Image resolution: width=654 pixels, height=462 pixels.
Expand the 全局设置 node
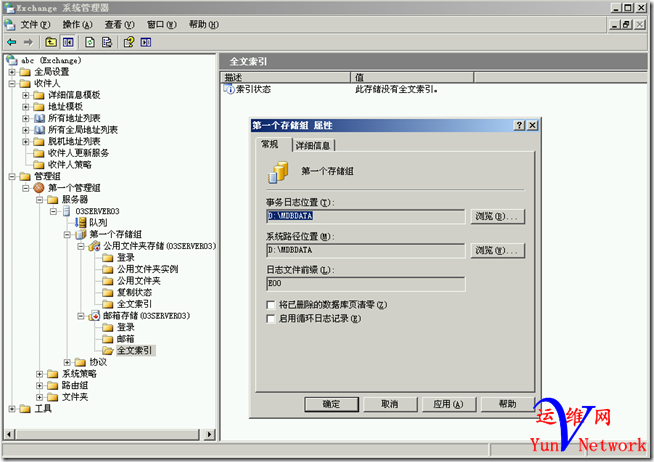(x=12, y=72)
